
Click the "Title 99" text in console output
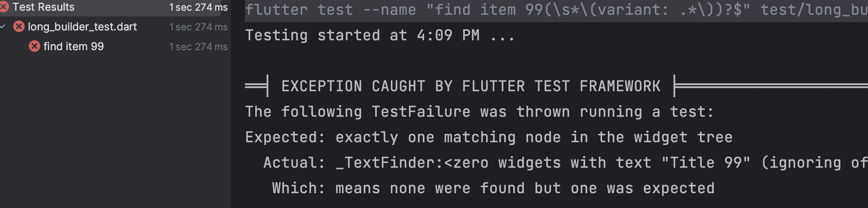(705, 163)
